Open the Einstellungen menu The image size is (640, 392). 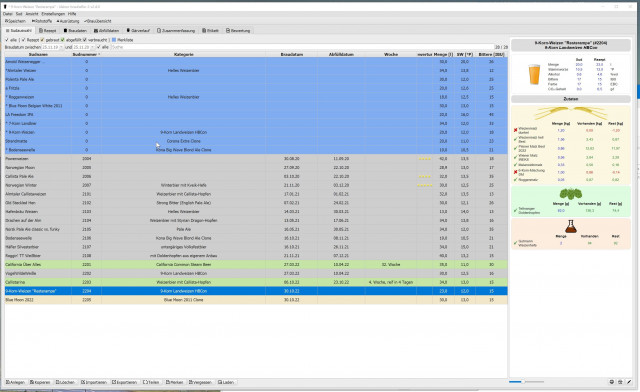pos(53,14)
